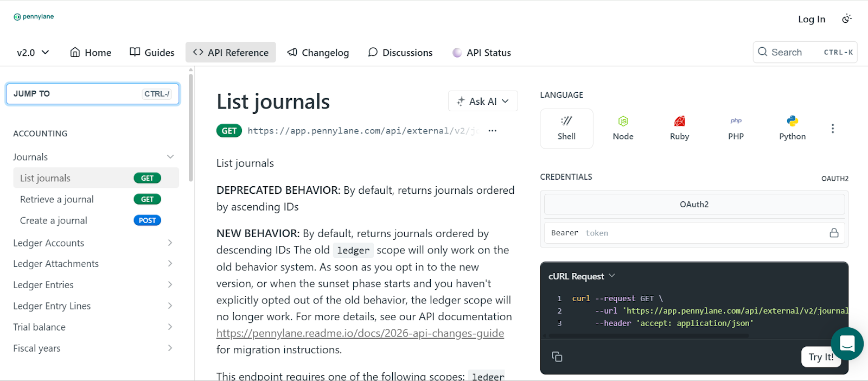Click the API Status indicator dot

pyautogui.click(x=457, y=53)
